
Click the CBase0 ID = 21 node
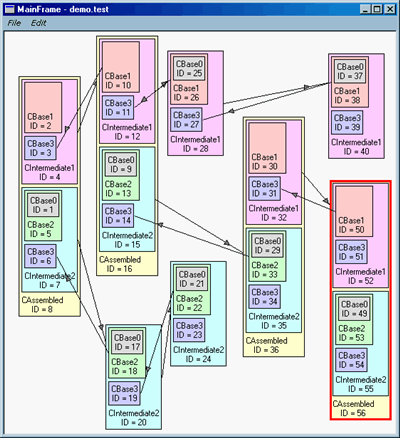click(192, 279)
